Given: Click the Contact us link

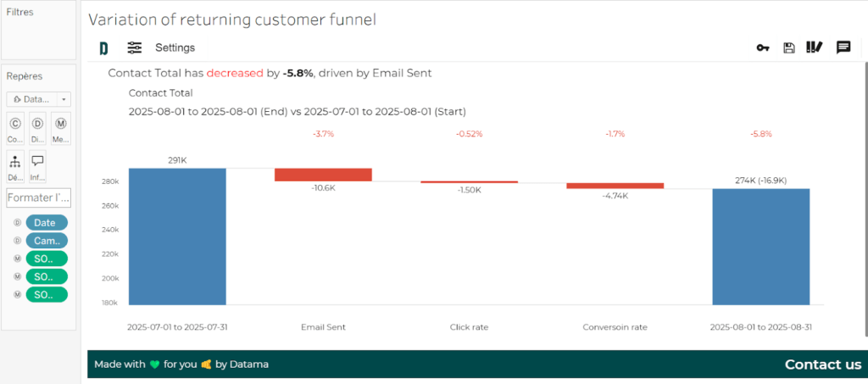Looking at the screenshot, I should pyautogui.click(x=822, y=365).
